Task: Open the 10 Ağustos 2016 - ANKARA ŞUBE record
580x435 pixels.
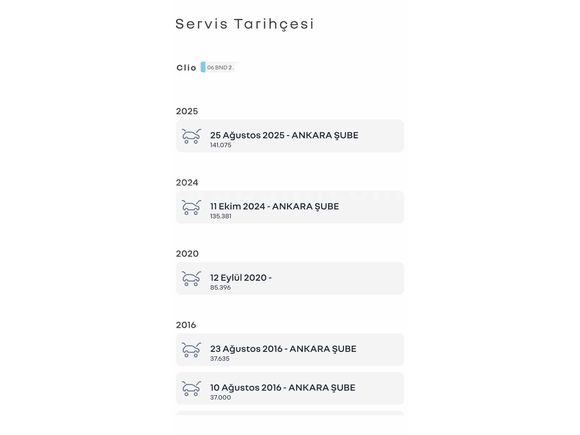Action: coord(290,388)
